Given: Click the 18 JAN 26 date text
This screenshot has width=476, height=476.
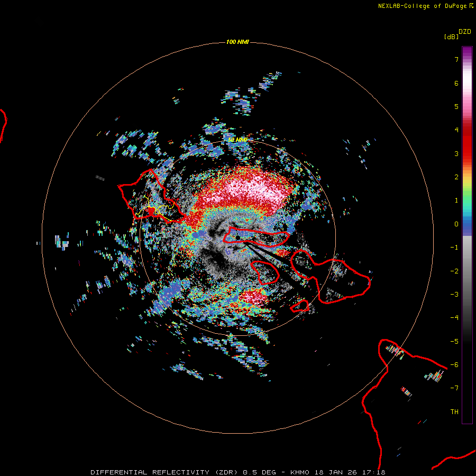Looking at the screenshot, I should [337, 472].
